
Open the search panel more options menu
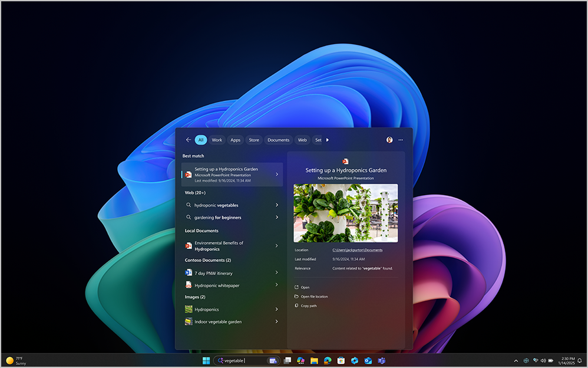pyautogui.click(x=401, y=140)
